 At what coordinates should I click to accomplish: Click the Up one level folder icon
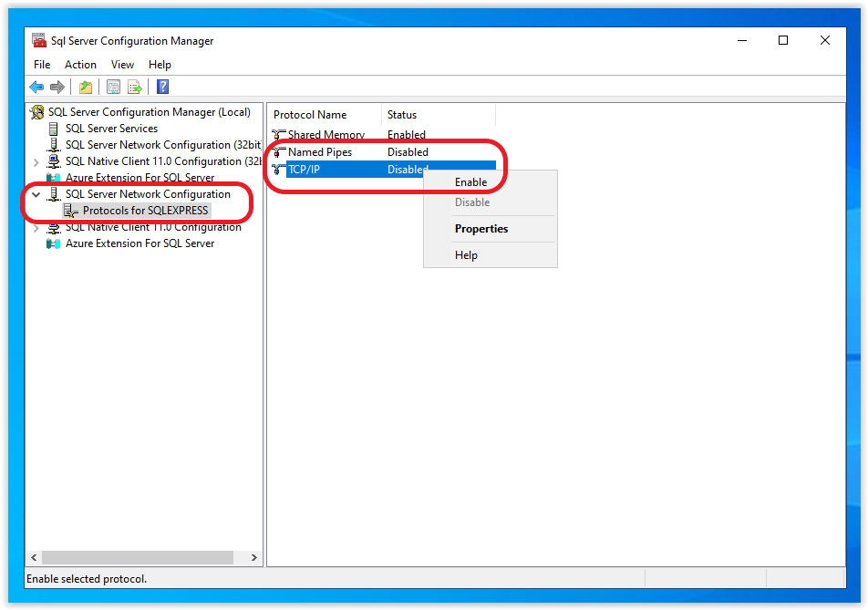click(x=86, y=87)
